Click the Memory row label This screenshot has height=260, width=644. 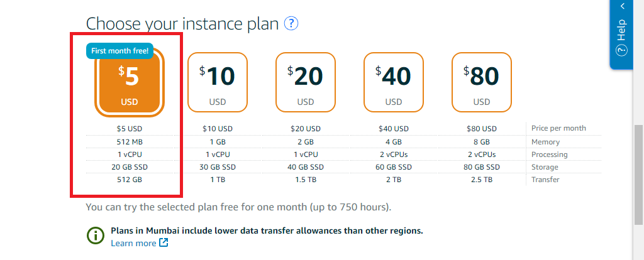545,142
